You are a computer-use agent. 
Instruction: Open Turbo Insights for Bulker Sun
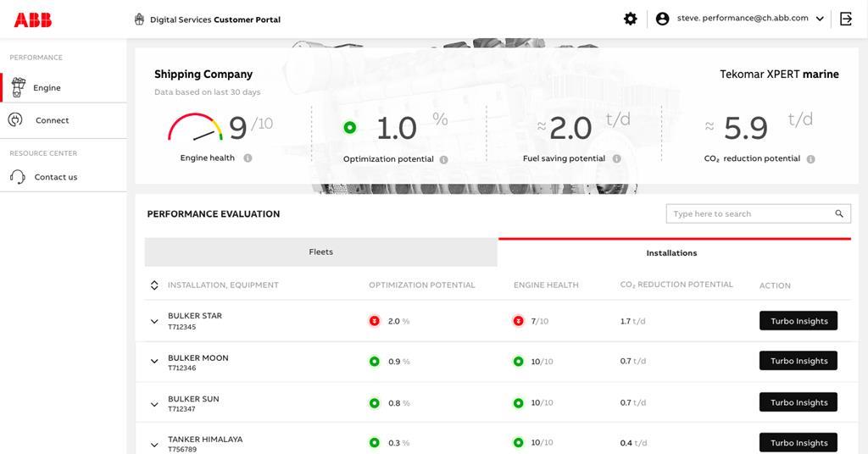point(798,402)
